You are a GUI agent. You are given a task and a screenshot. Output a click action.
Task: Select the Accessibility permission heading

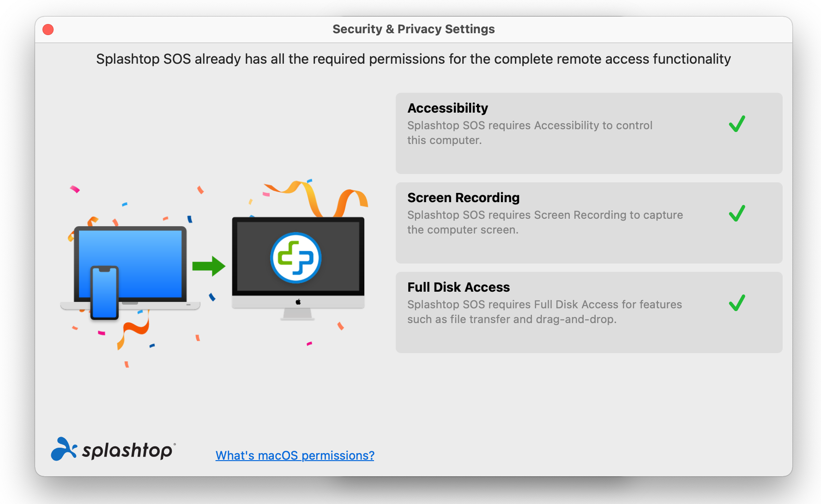[447, 108]
